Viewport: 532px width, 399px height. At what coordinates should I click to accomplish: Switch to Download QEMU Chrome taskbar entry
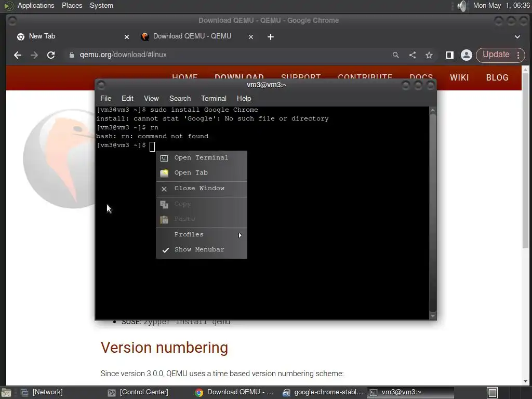(x=235, y=392)
